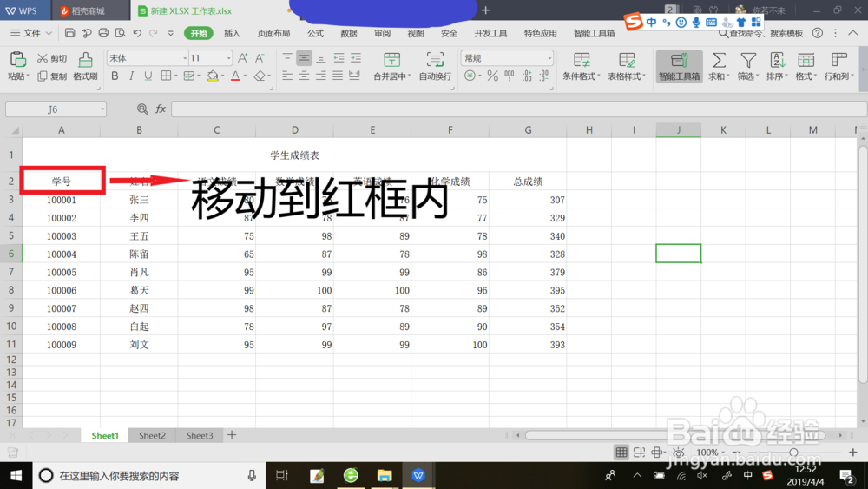Click the zoom slider handle
Viewport: 868px width, 489px height.
tap(794, 453)
